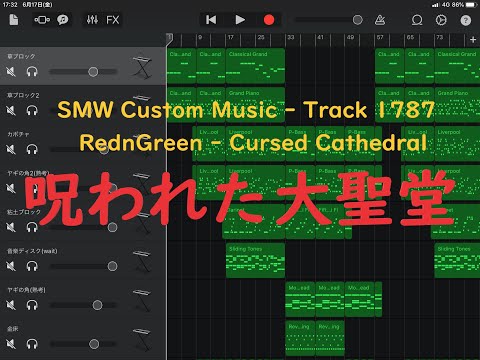Select second Rev...ing region on 金床 track
The image size is (480, 360).
pos(330,338)
